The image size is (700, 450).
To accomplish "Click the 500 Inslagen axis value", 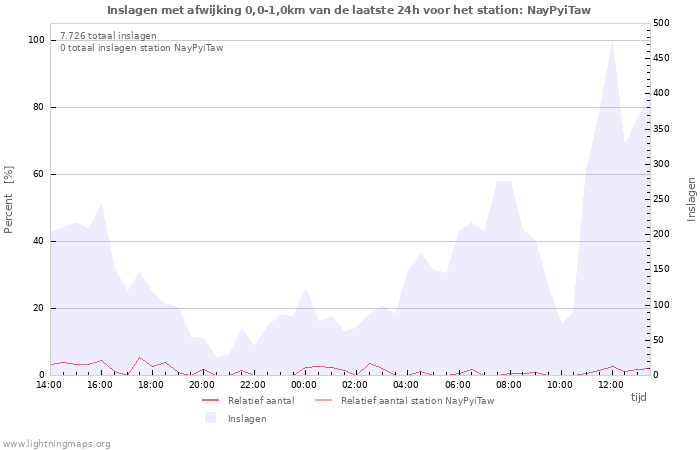I will (x=661, y=23).
